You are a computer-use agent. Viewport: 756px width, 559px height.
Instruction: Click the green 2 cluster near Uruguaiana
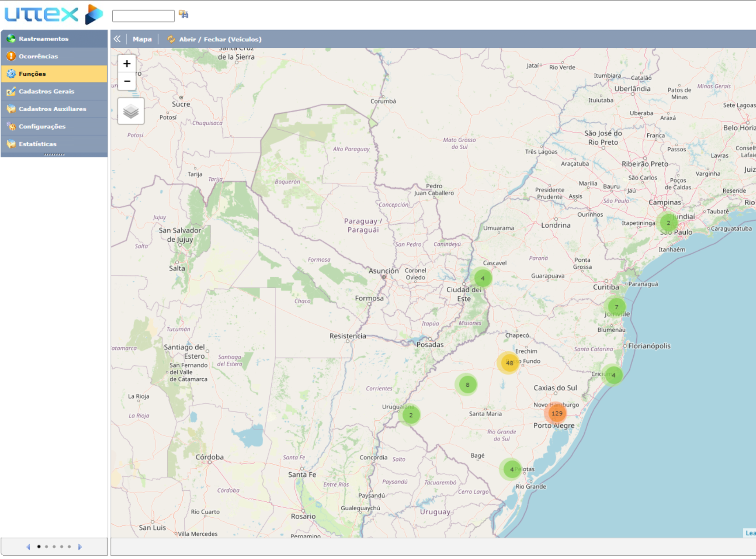pyautogui.click(x=411, y=415)
